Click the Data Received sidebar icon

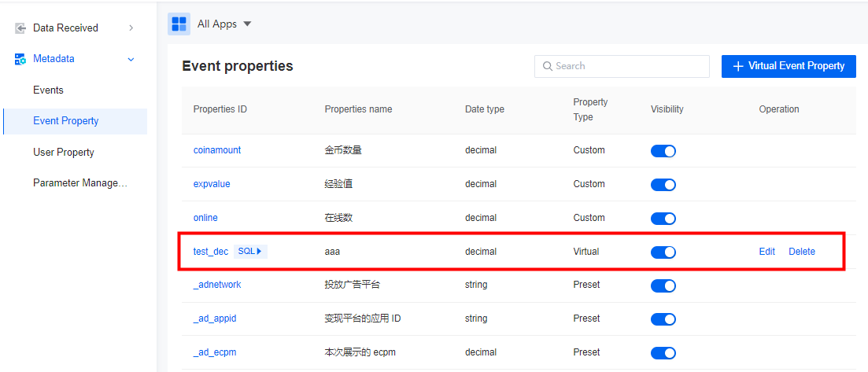[x=20, y=28]
